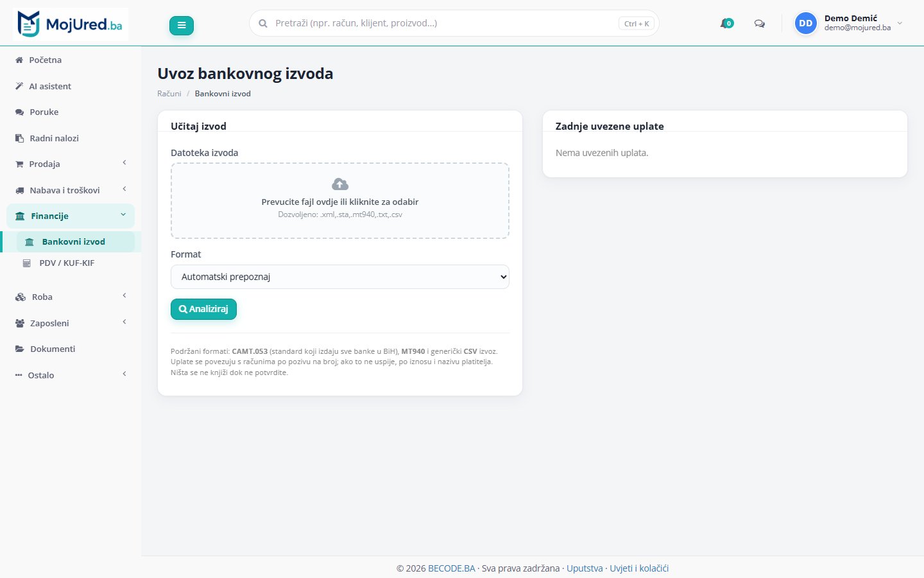
Task: Select PDV / KUF-KIF submenu item
Action: click(x=67, y=263)
